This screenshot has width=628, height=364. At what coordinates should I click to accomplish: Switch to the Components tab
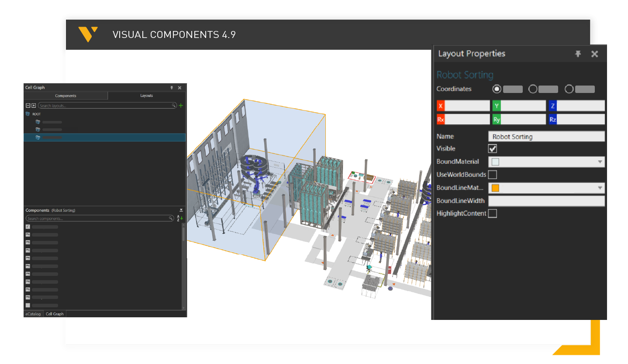point(66,96)
